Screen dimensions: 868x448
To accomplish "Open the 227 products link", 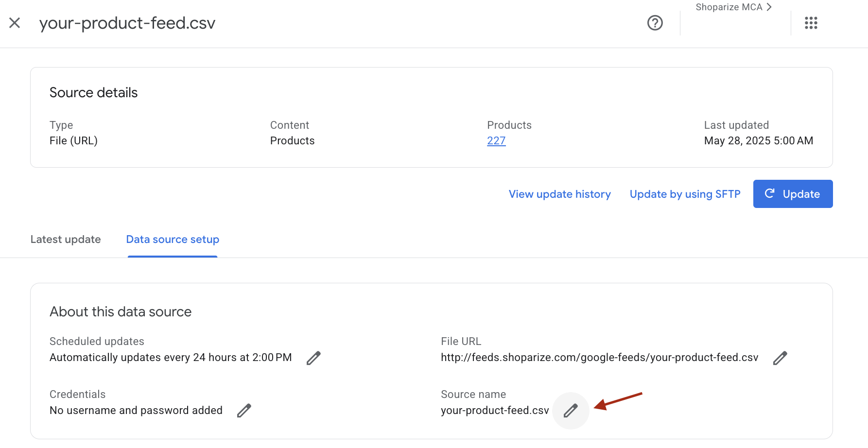I will [496, 140].
